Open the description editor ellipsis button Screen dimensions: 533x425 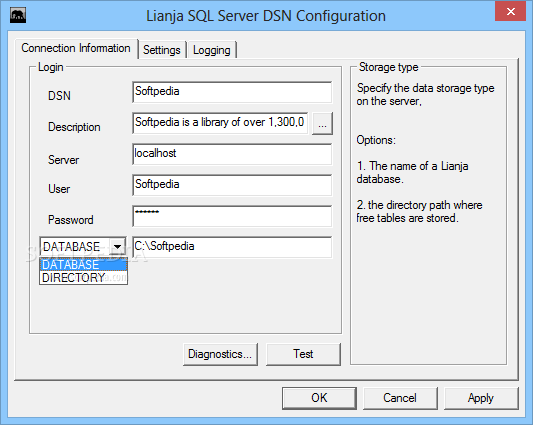[322, 124]
